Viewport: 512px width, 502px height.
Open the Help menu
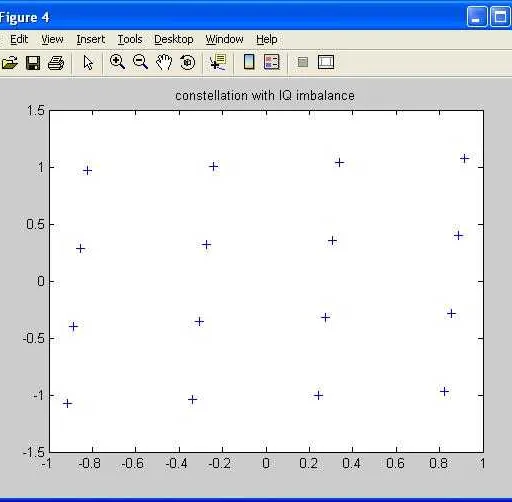point(267,39)
